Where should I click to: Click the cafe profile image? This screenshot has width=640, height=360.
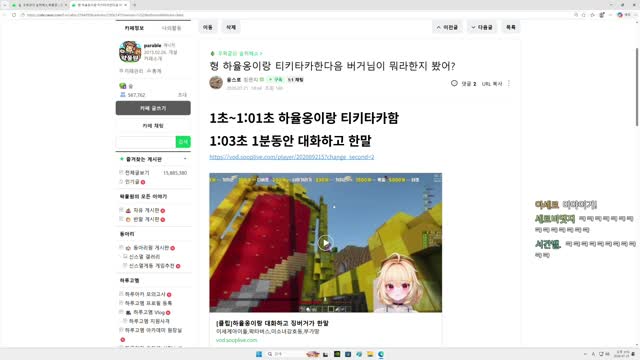pos(130,52)
